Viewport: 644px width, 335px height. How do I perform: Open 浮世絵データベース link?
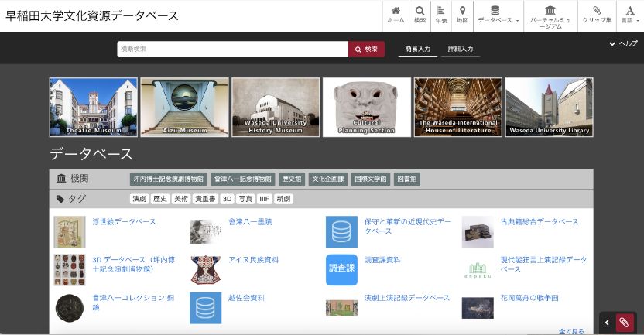click(x=124, y=222)
